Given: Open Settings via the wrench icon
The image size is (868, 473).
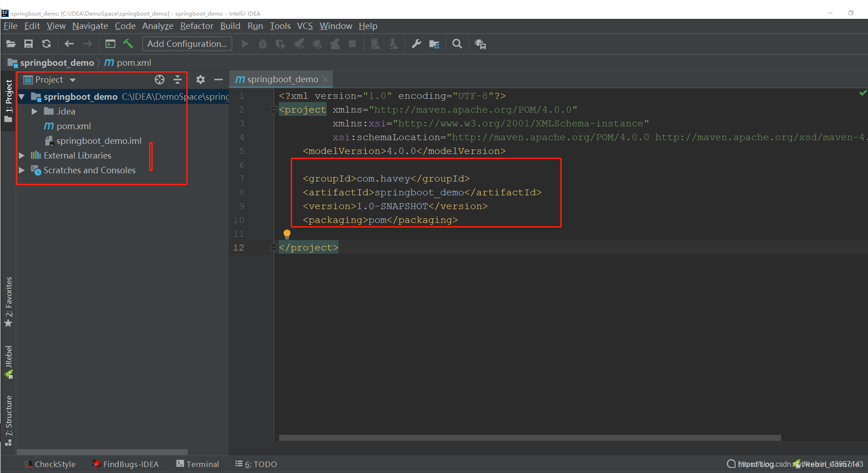Looking at the screenshot, I should pos(416,44).
